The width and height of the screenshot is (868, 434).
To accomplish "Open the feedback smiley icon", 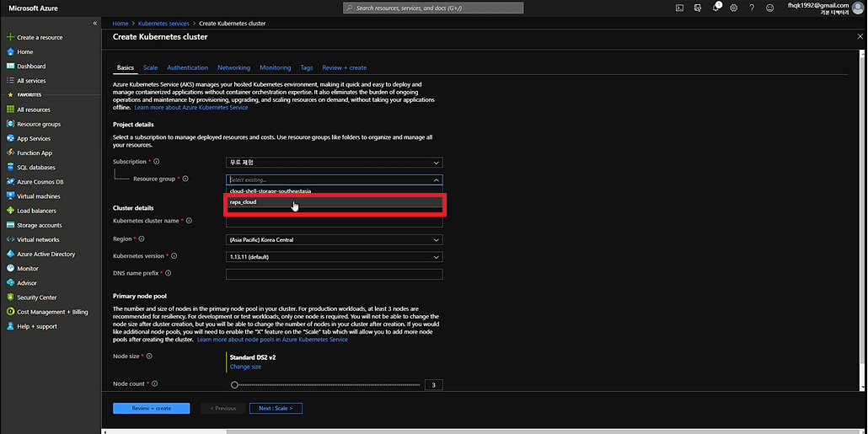I will (769, 8).
